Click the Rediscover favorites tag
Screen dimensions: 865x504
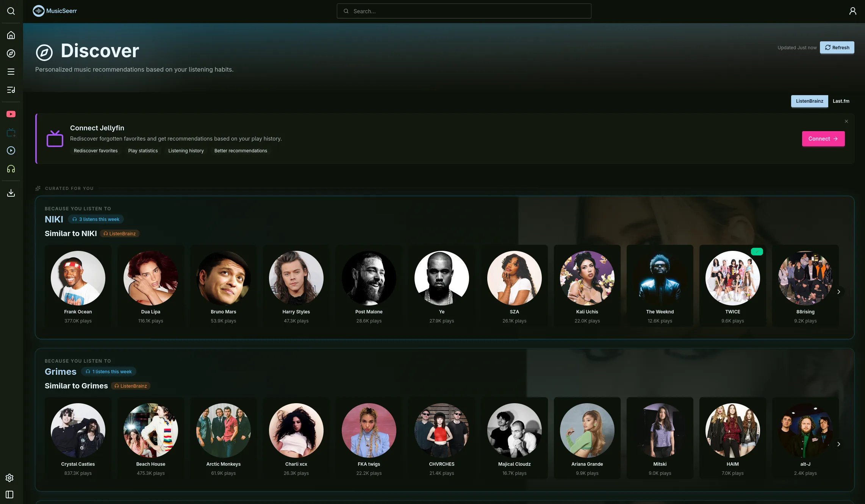[x=95, y=151]
